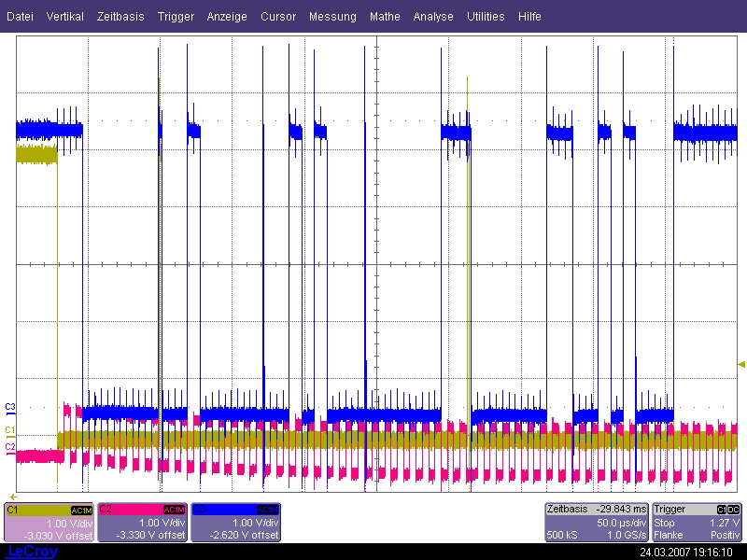747x560 pixels.
Task: Open the Anzeige menu
Action: [x=227, y=17]
